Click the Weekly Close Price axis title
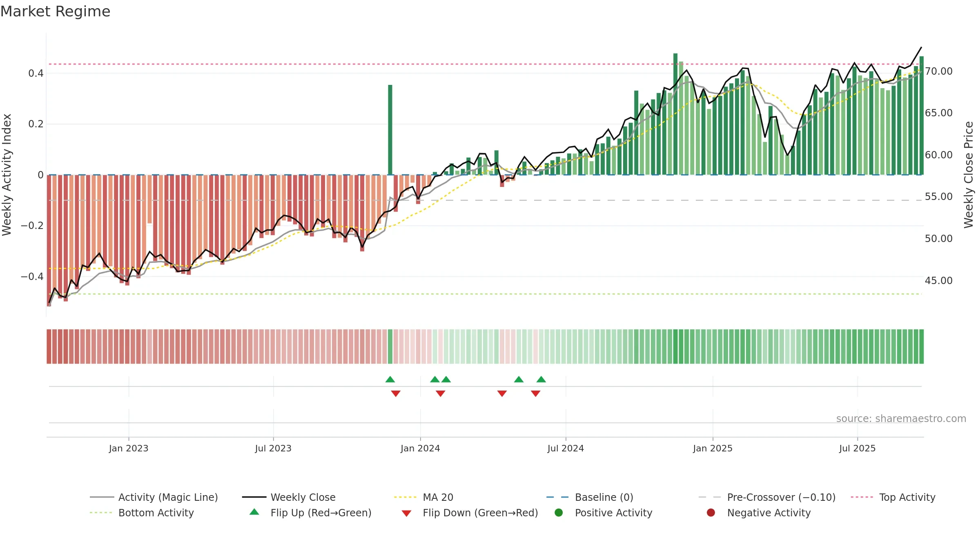Viewport: 980px width, 551px height. coord(969,175)
